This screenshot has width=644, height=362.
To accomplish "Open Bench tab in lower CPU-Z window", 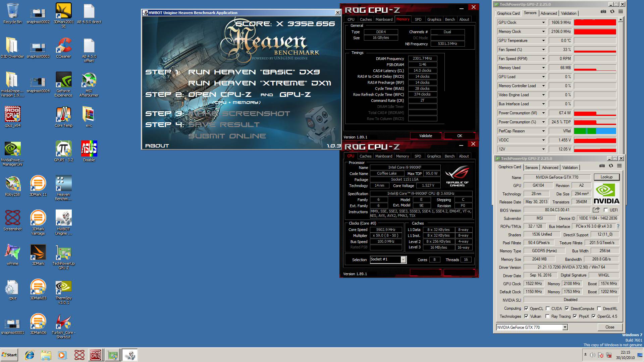I will point(449,156).
